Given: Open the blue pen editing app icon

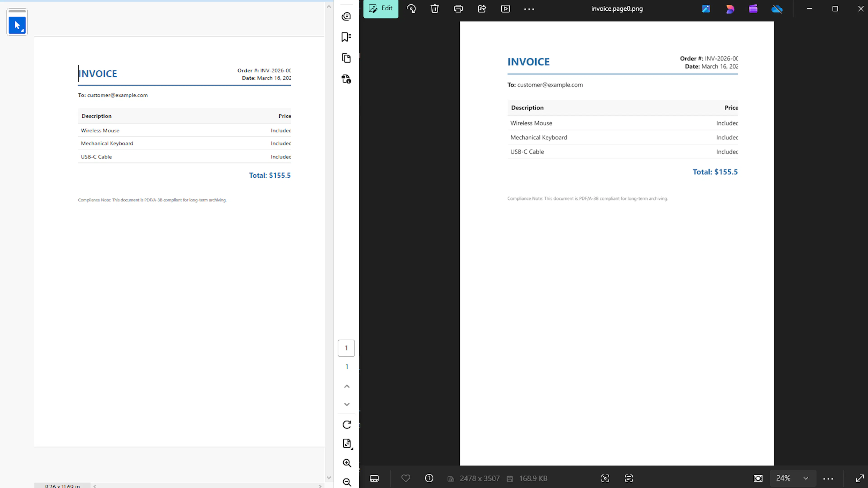Looking at the screenshot, I should click(706, 9).
